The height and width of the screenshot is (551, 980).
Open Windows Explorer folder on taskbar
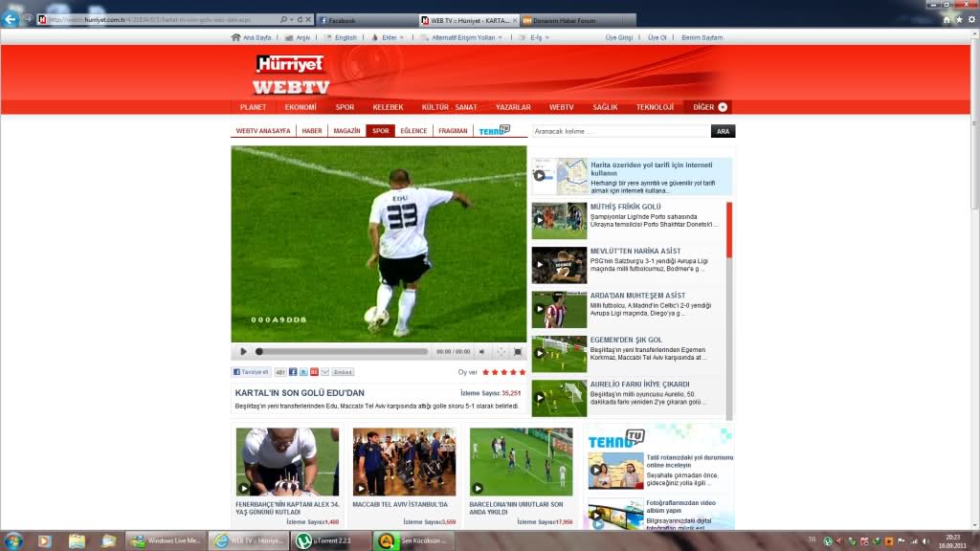[x=77, y=540]
